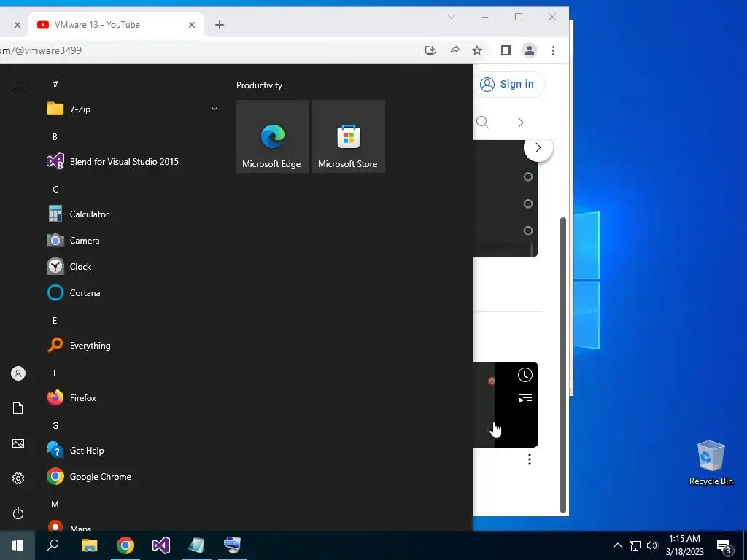This screenshot has height=560, width=747.
Task: Click the letter E section header
Action: (55, 321)
